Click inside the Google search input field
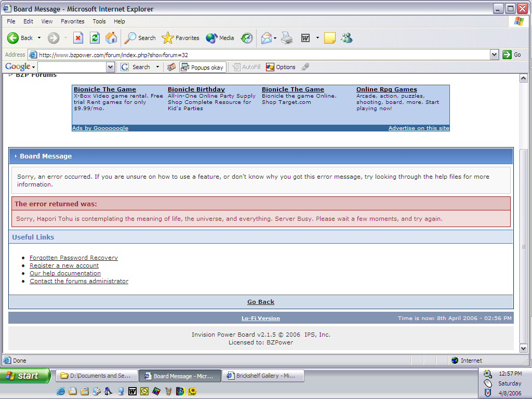Viewport: 532px width, 399px height. [73, 67]
